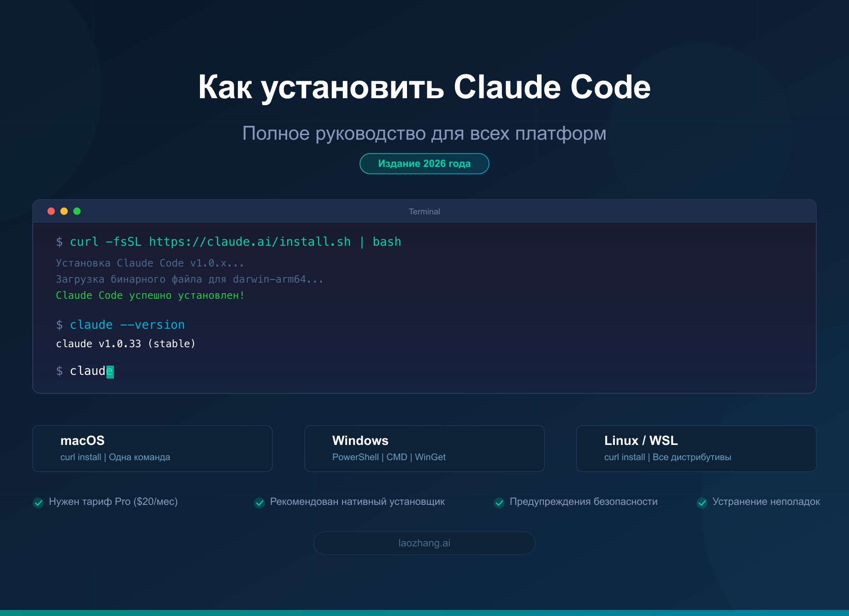Open the Windows install card

click(x=424, y=449)
